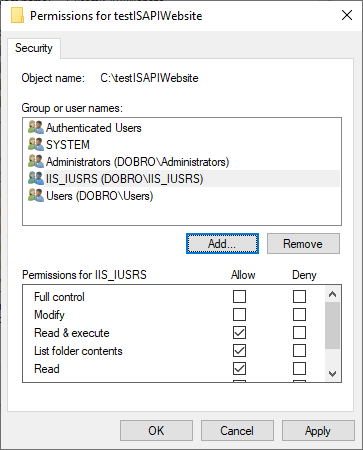Click permissions list scroll down arrow

332,374
